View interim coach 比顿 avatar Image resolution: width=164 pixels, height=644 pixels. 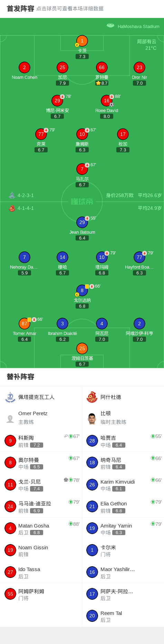tap(92, 419)
